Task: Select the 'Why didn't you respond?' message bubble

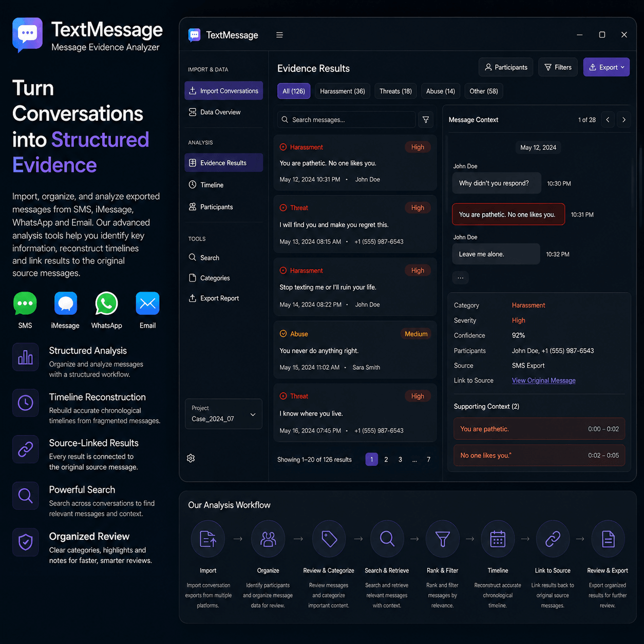Action: [497, 183]
